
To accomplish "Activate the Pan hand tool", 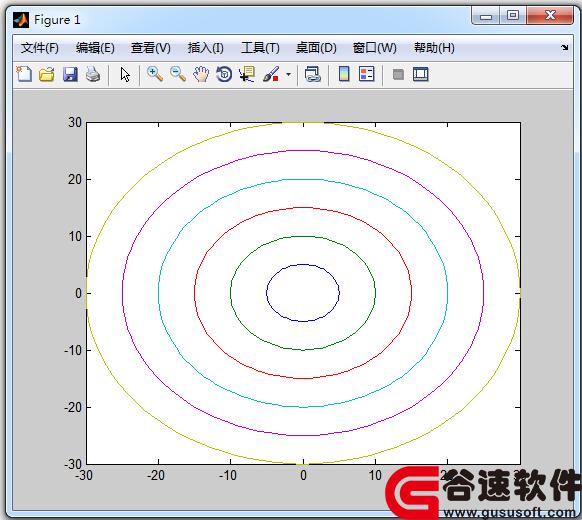I will pyautogui.click(x=201, y=74).
